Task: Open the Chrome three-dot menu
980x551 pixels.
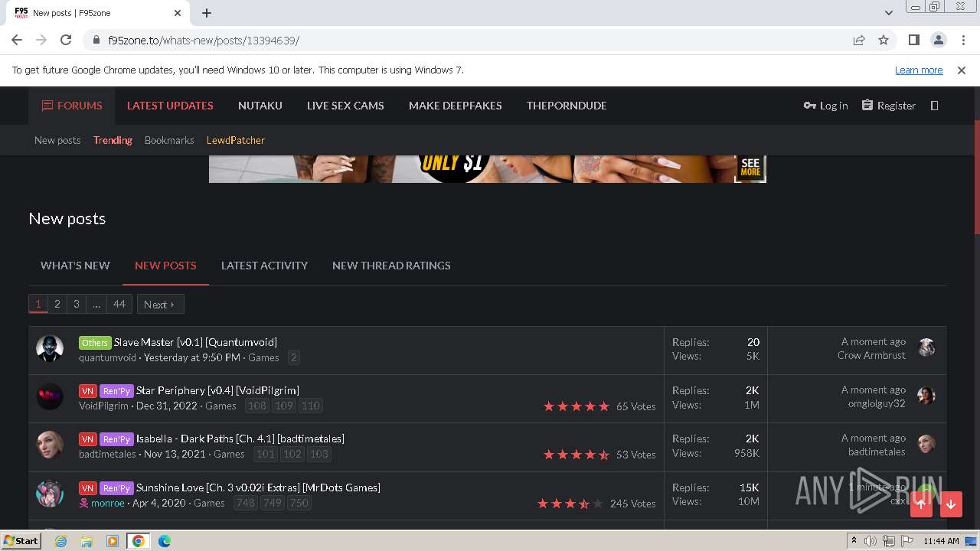Action: pyautogui.click(x=962, y=40)
